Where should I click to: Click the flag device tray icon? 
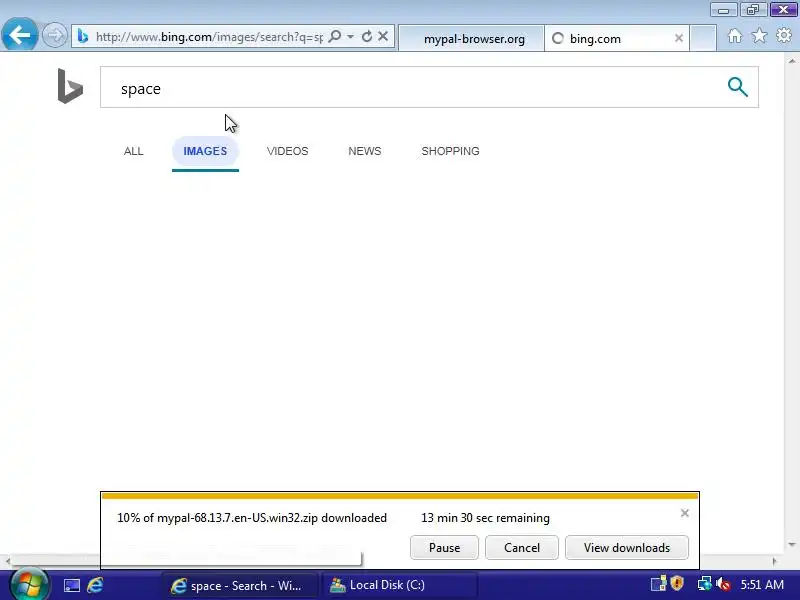(658, 583)
